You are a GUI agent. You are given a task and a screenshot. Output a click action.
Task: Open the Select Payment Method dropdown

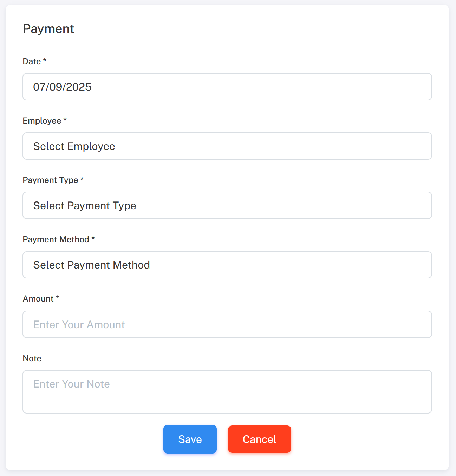pos(227,265)
